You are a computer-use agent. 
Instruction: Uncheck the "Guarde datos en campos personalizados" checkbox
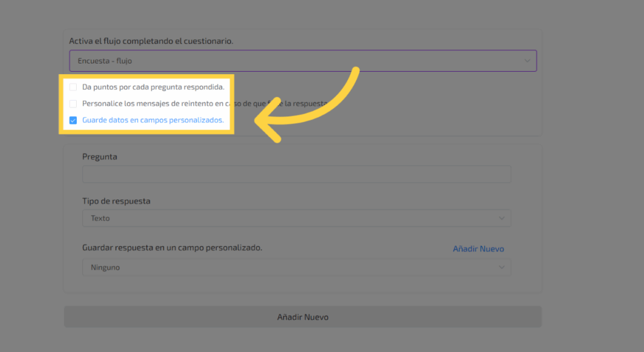(x=74, y=120)
